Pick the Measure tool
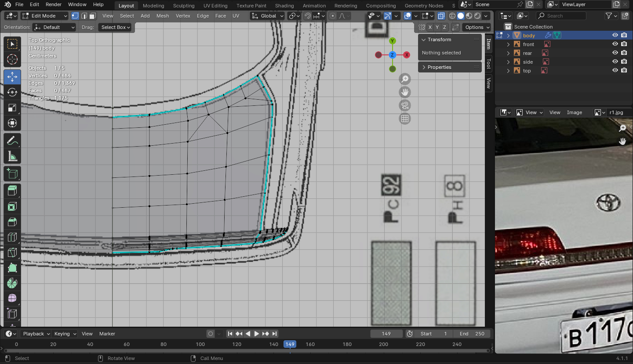This screenshot has width=633, height=364. (12, 156)
